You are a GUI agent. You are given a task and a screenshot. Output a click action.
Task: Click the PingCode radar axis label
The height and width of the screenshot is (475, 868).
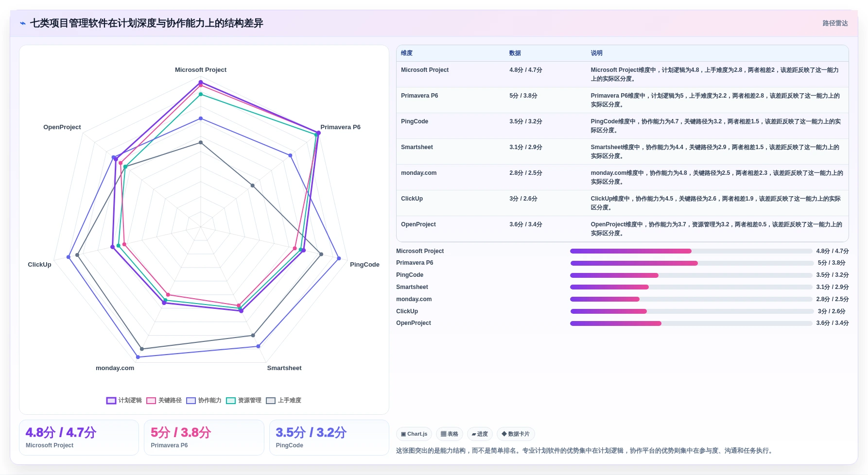pos(365,265)
